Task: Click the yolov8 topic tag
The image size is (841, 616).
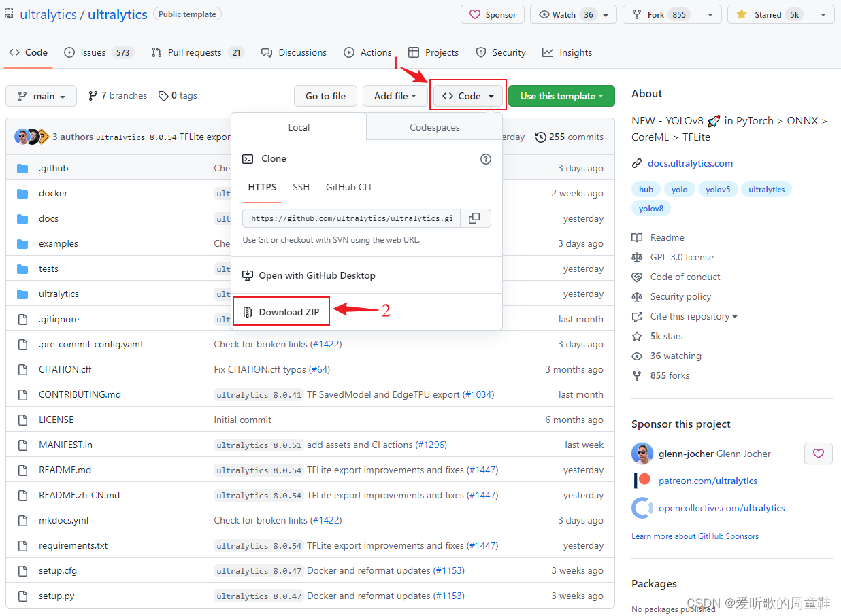Action: [x=651, y=209]
